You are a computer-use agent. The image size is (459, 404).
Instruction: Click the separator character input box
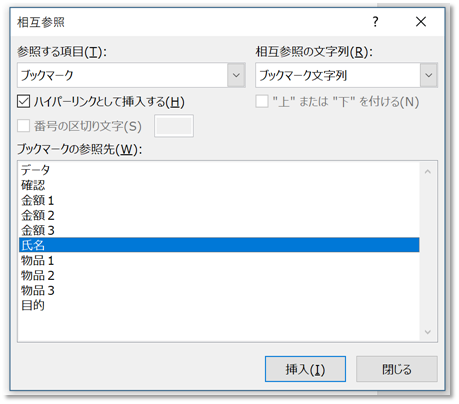click(x=174, y=126)
